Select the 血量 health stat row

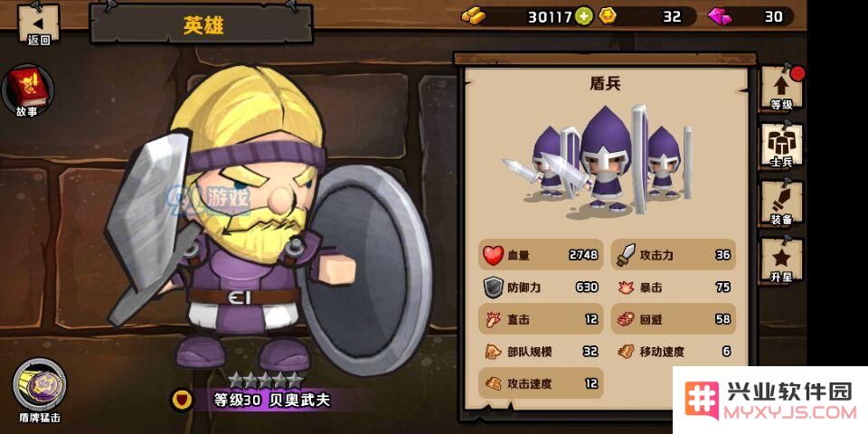(x=541, y=255)
